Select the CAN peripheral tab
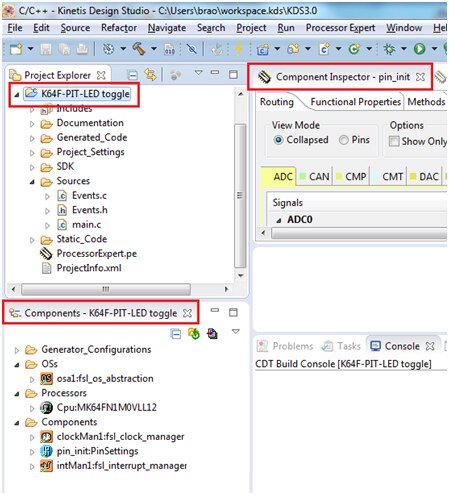Image resolution: width=449 pixels, height=495 pixels. tap(315, 176)
